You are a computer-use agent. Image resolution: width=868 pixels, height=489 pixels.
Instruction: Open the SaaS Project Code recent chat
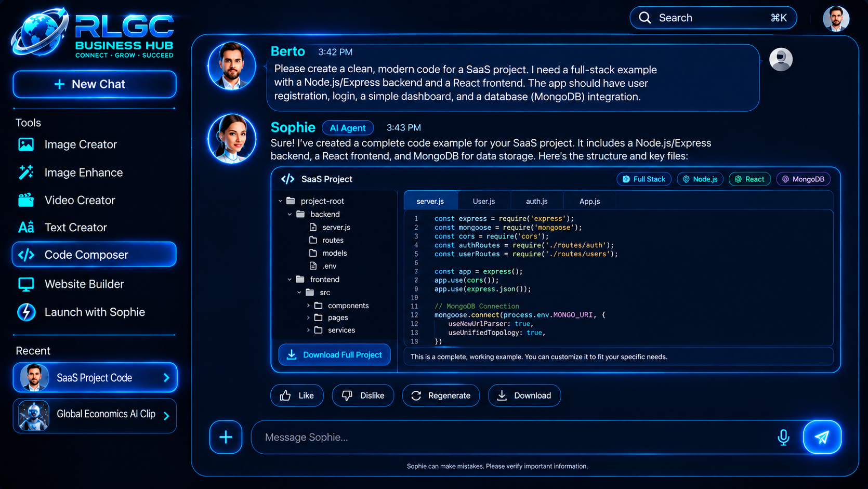point(95,378)
